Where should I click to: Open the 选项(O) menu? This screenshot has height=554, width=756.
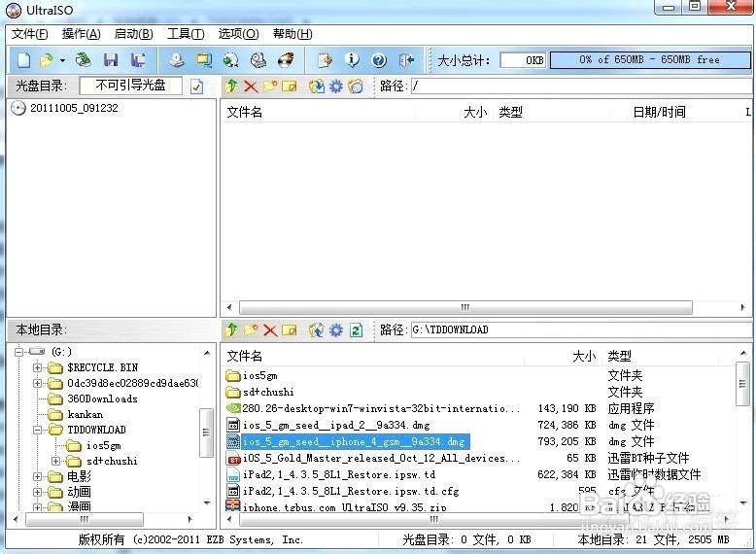pos(238,34)
